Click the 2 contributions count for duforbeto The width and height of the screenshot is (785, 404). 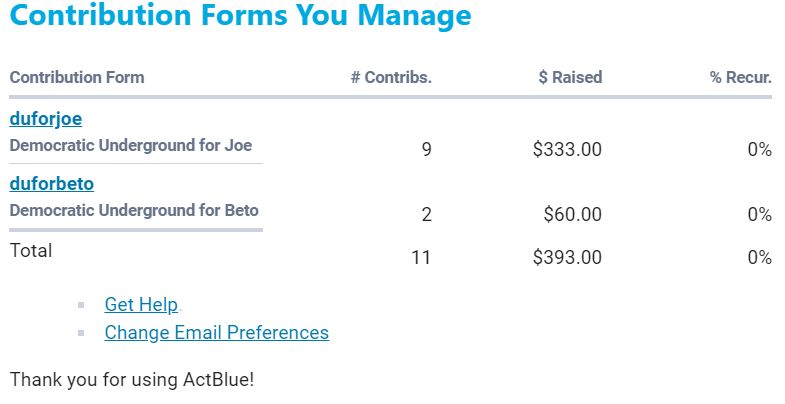pos(426,214)
